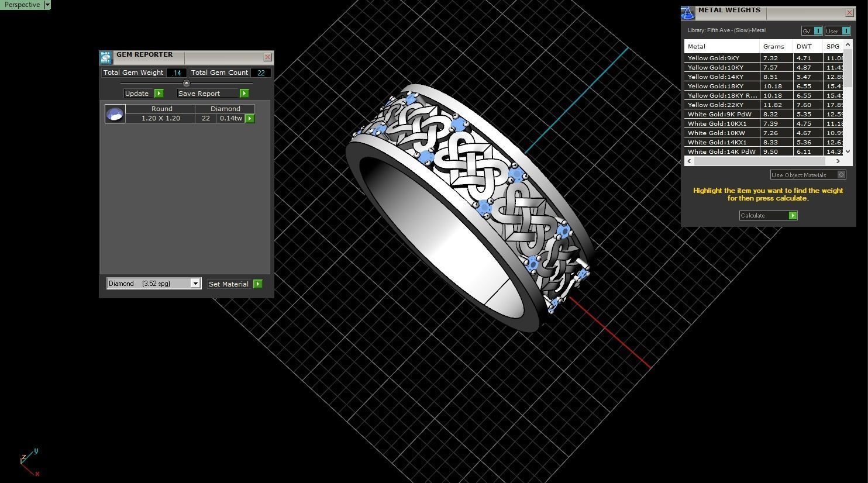Click the Calculate button

tap(768, 215)
